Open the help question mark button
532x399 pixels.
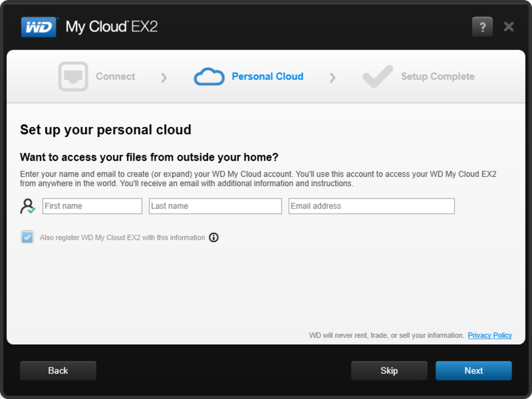point(482,27)
